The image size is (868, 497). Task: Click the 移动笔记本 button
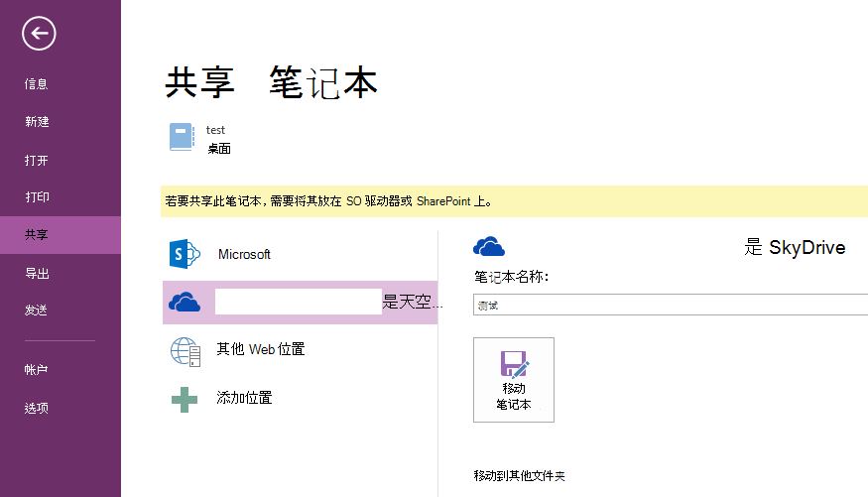[514, 380]
